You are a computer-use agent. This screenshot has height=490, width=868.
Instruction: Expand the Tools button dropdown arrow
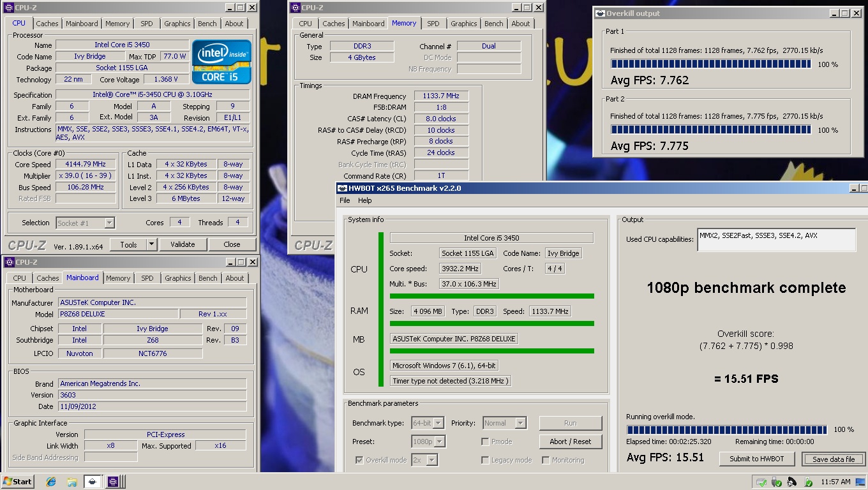click(151, 244)
